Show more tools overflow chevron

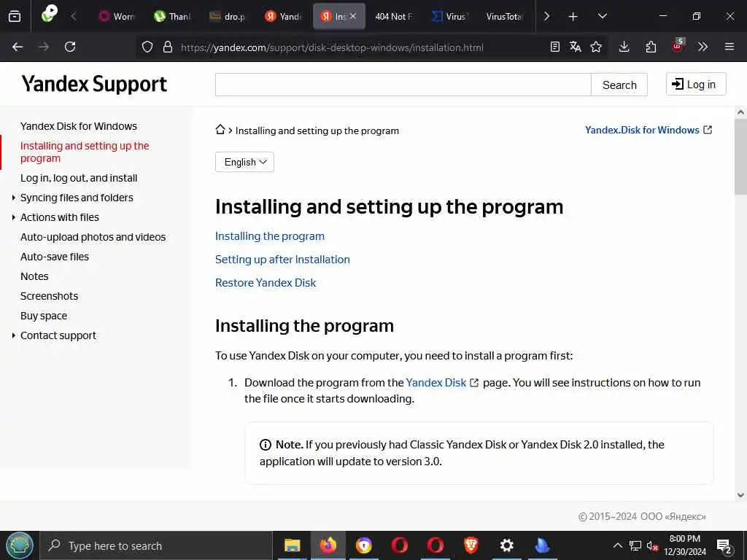click(703, 47)
